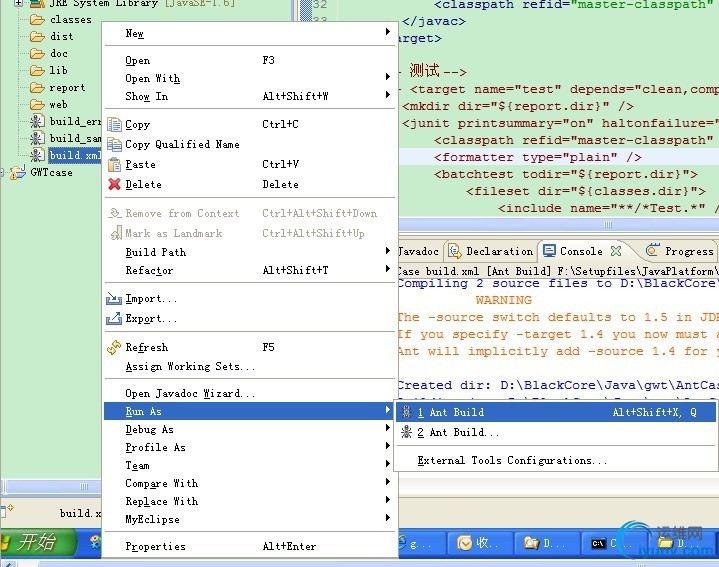Expand the GWTcase project tree node

(2, 173)
